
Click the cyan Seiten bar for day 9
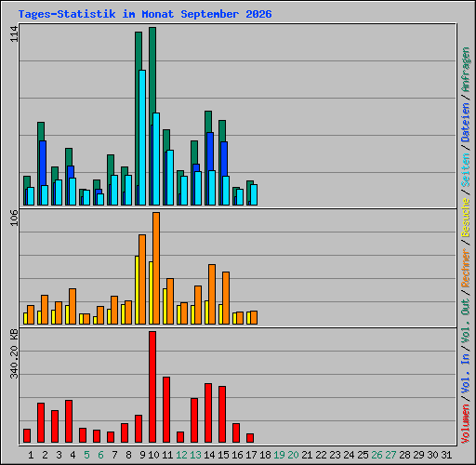(x=142, y=138)
